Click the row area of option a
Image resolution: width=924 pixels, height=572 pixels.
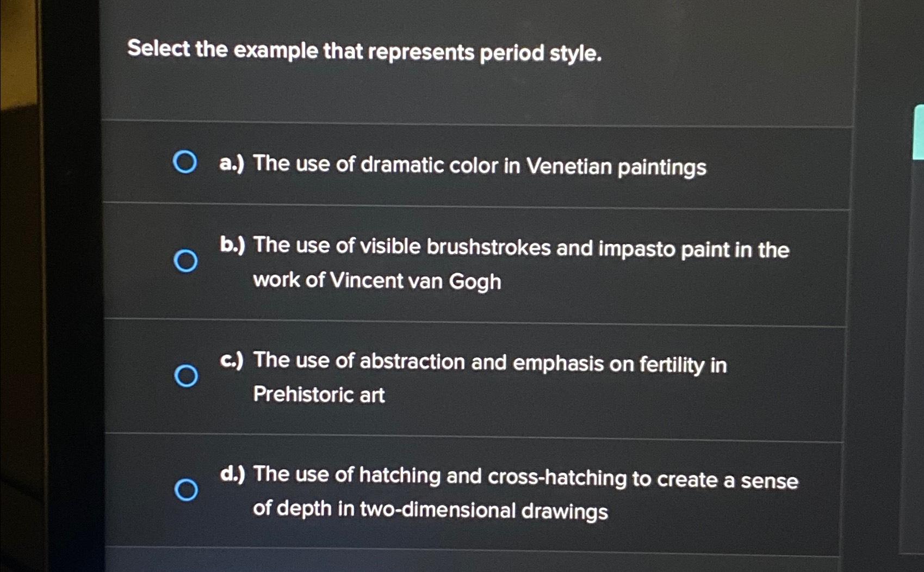point(479,163)
